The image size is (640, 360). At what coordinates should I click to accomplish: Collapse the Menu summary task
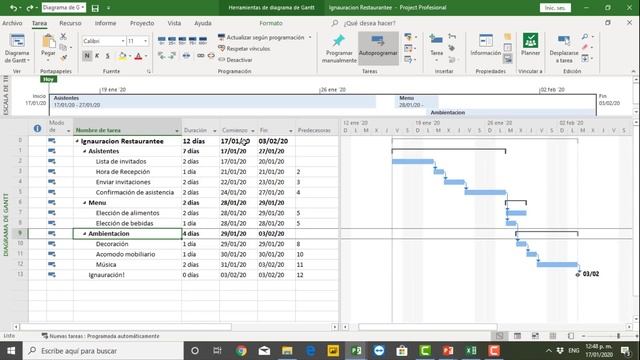click(x=84, y=202)
